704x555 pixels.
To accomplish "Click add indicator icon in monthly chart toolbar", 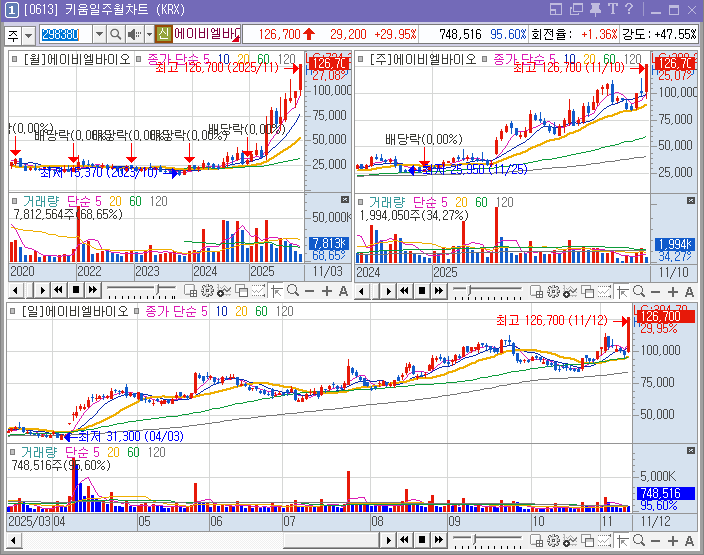I will point(224,291).
